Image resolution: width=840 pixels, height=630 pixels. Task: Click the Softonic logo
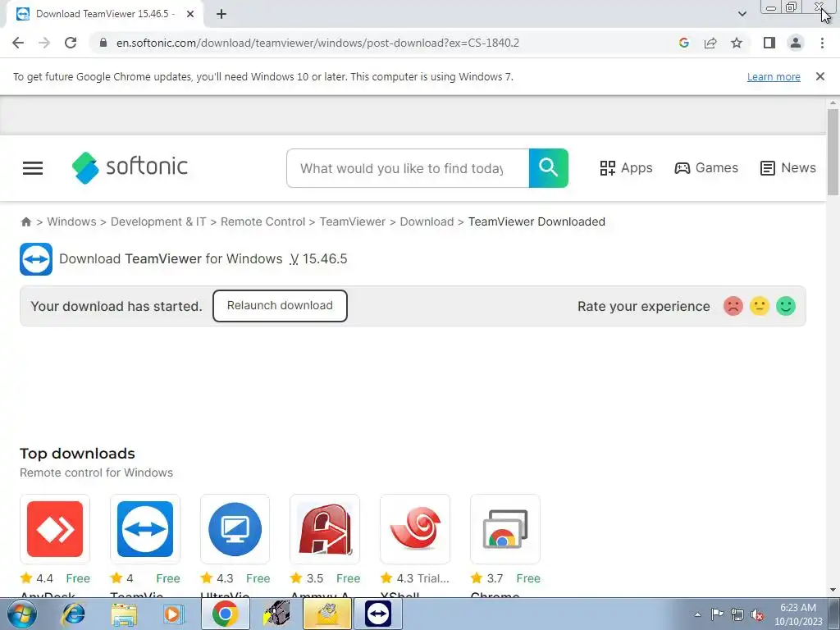pyautogui.click(x=130, y=167)
